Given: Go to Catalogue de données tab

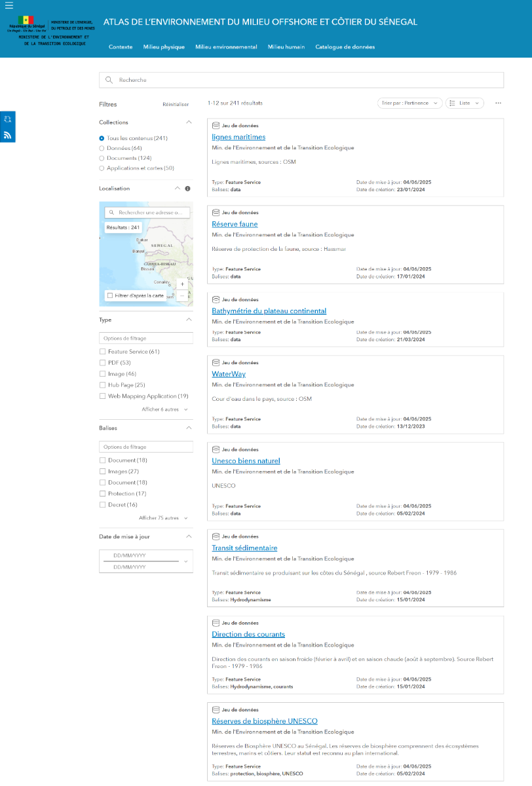Looking at the screenshot, I should 345,47.
